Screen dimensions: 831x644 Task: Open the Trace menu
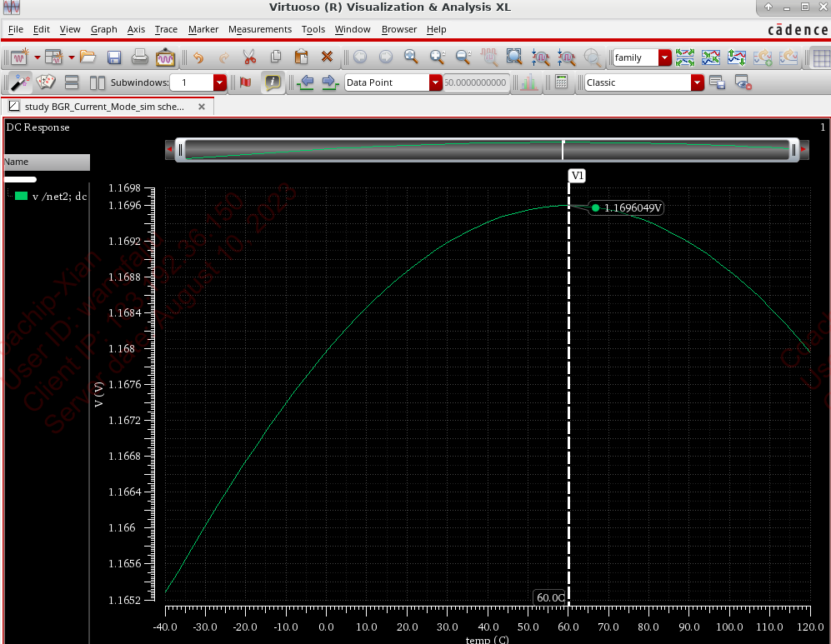click(x=166, y=29)
